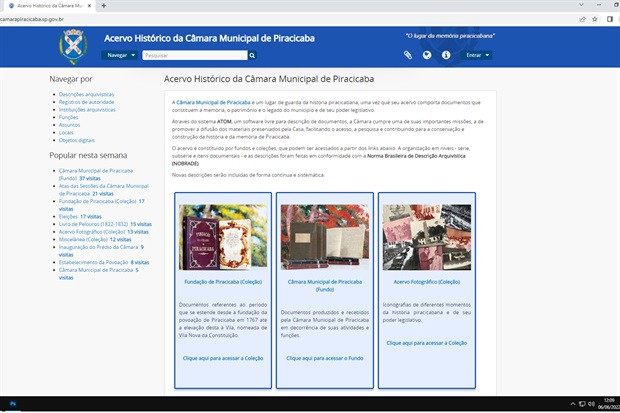
Task: Click the Pesquisar search field
Action: click(195, 55)
